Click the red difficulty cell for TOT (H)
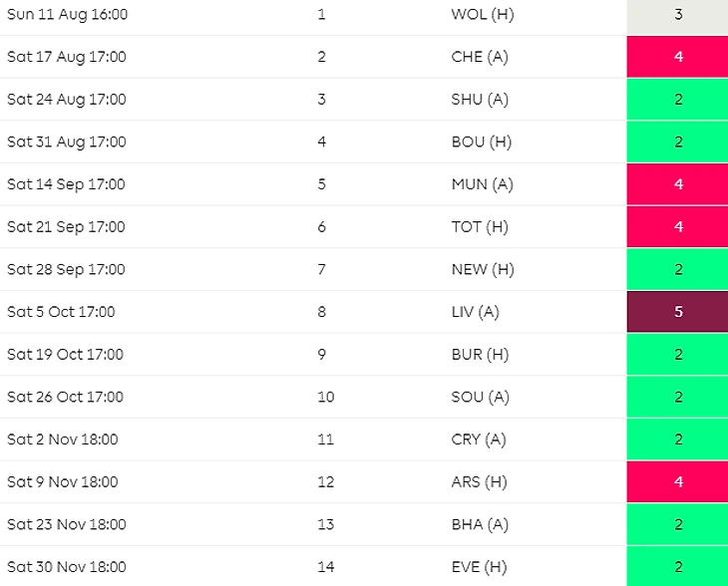This screenshot has height=586, width=728. [677, 227]
